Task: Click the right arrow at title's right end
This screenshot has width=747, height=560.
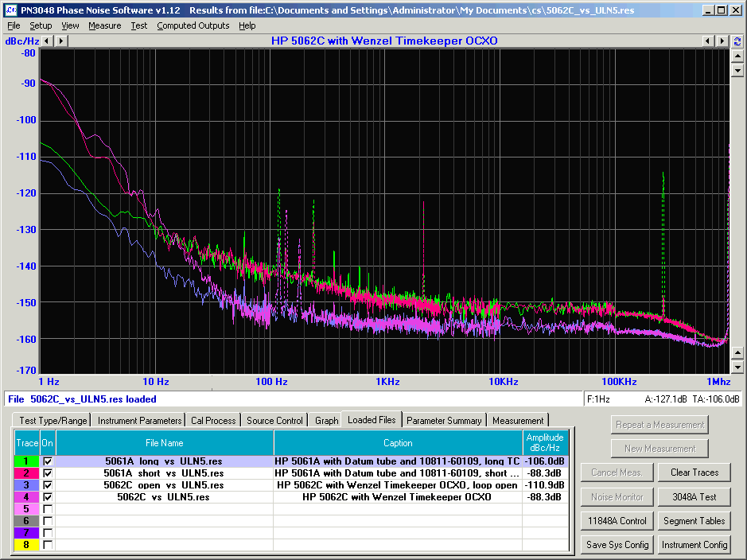Action: pyautogui.click(x=722, y=41)
